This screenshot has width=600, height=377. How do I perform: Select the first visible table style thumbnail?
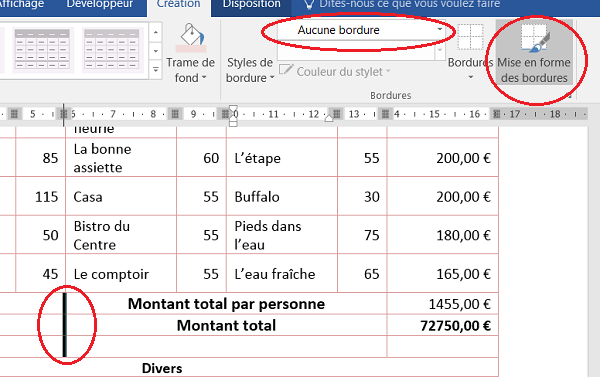point(42,50)
